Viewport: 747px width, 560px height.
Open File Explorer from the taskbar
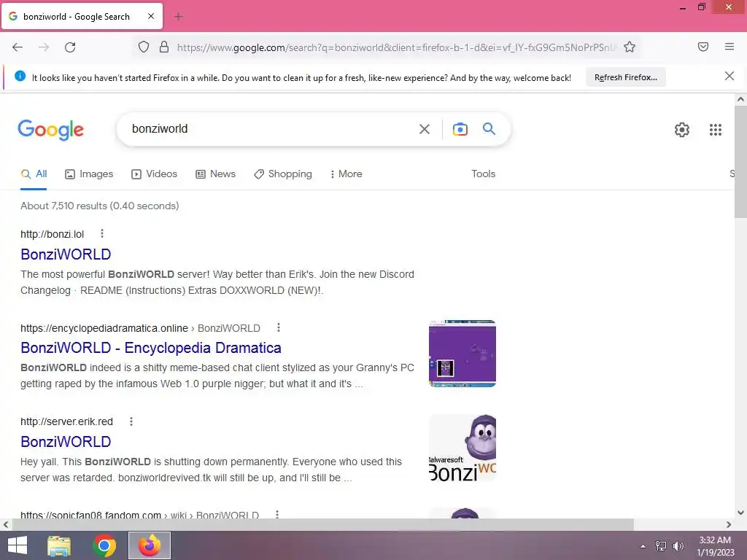coord(59,545)
